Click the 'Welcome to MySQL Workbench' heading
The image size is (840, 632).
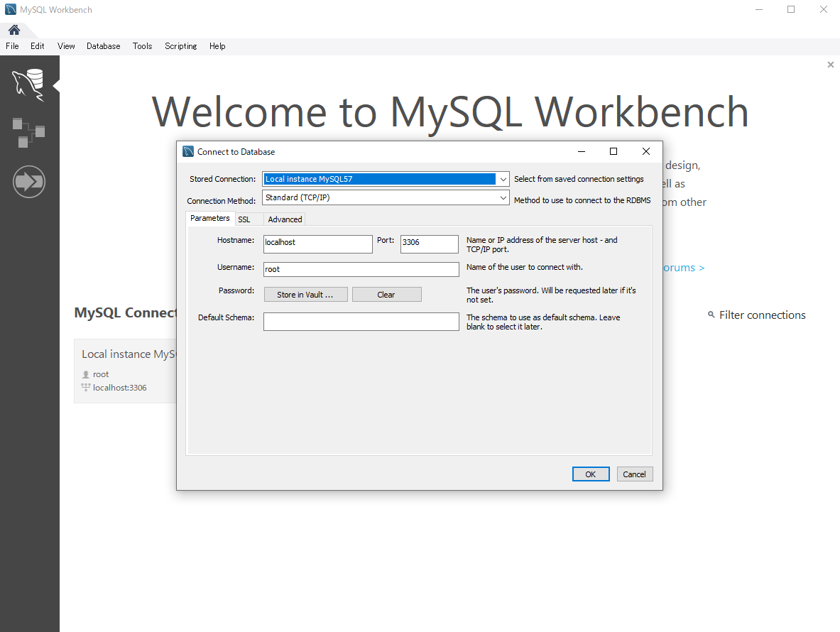point(449,112)
